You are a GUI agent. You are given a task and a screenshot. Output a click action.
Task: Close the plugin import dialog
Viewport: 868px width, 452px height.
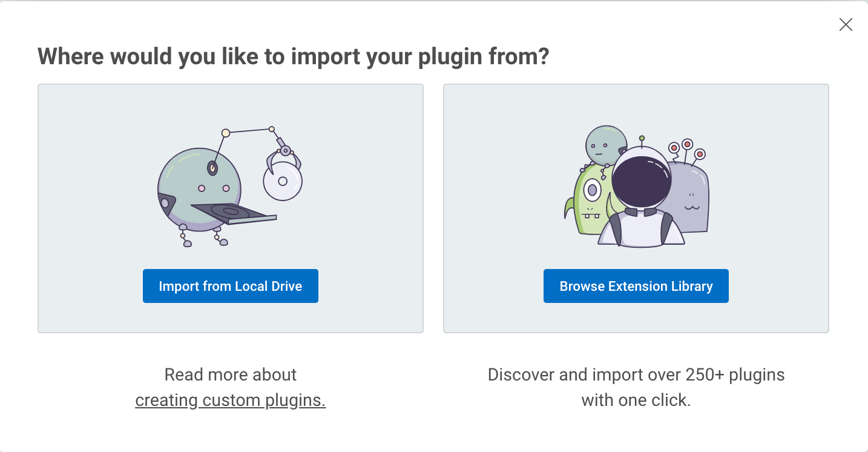pos(846,24)
